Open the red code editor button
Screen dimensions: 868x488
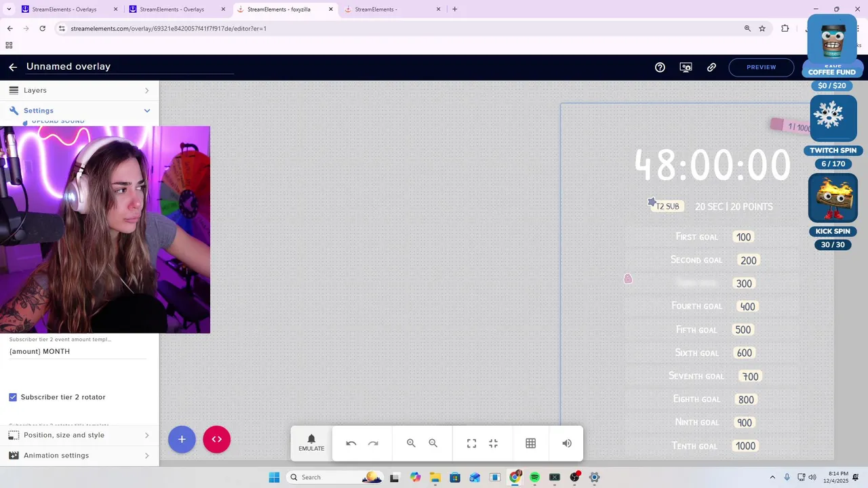tap(217, 439)
